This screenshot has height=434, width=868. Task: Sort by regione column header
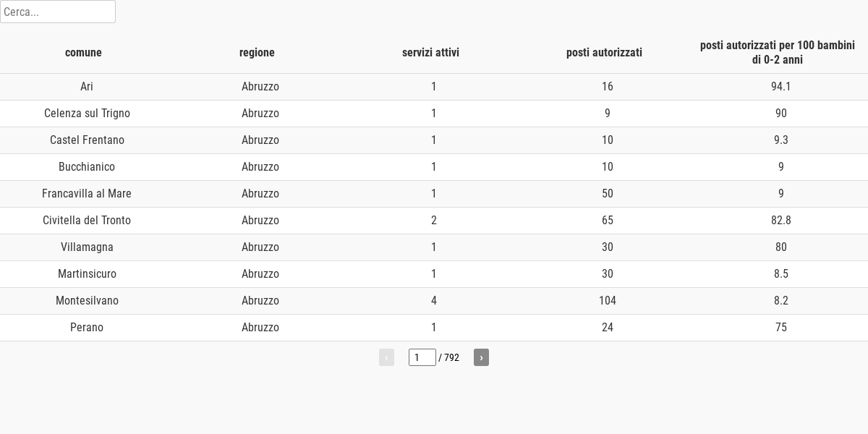[257, 52]
